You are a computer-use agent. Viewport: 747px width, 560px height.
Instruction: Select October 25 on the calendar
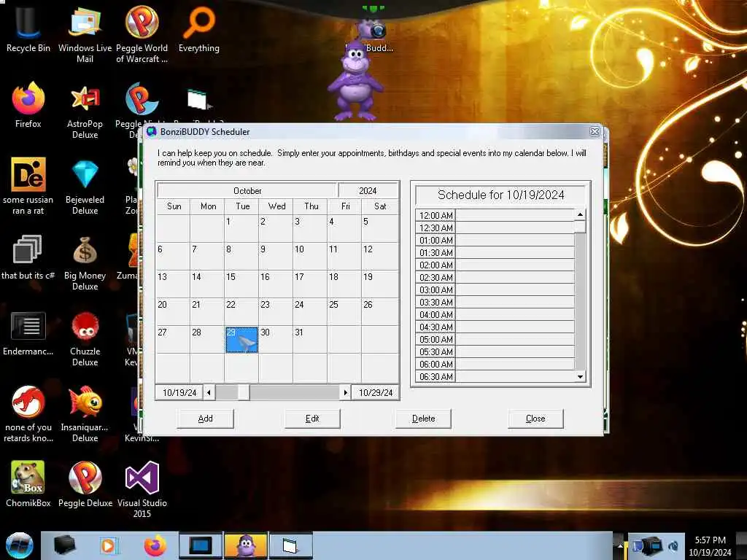tap(344, 312)
